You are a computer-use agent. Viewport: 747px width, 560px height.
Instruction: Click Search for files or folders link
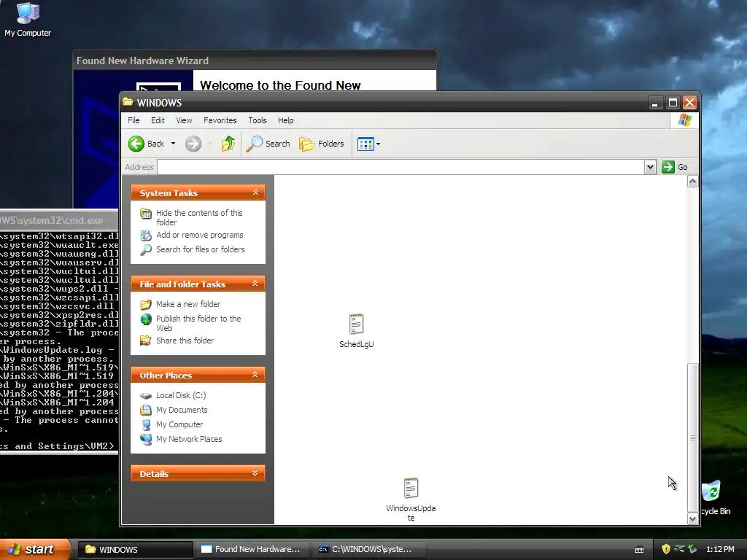click(200, 249)
